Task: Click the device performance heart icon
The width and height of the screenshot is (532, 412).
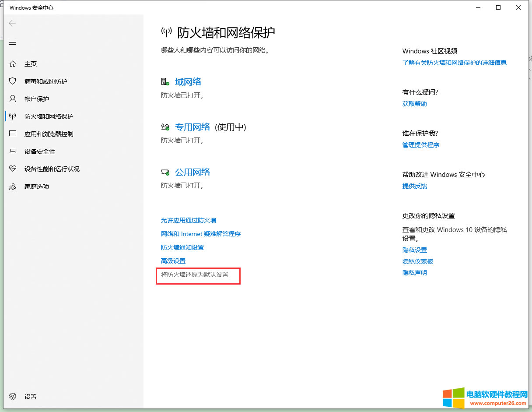Action: tap(13, 169)
